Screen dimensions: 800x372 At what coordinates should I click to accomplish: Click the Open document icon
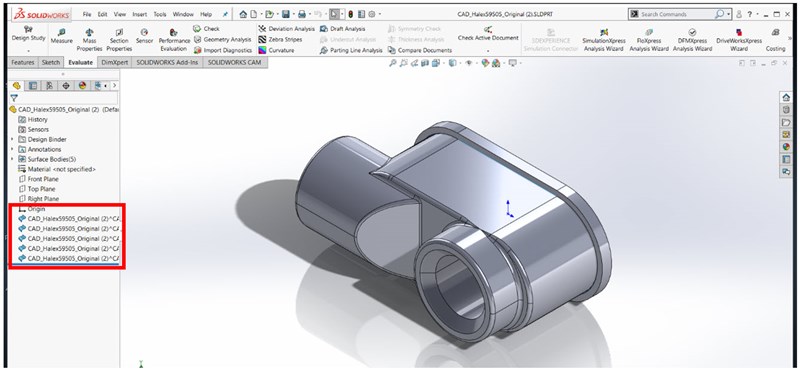(x=269, y=14)
